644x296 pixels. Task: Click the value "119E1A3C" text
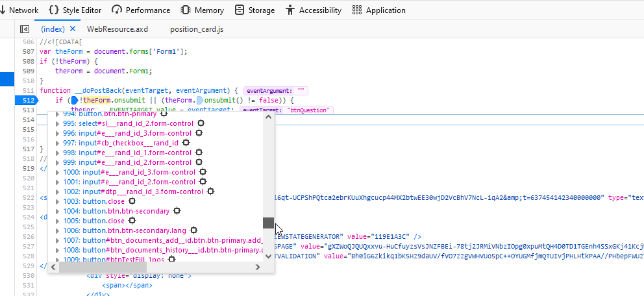point(391,237)
